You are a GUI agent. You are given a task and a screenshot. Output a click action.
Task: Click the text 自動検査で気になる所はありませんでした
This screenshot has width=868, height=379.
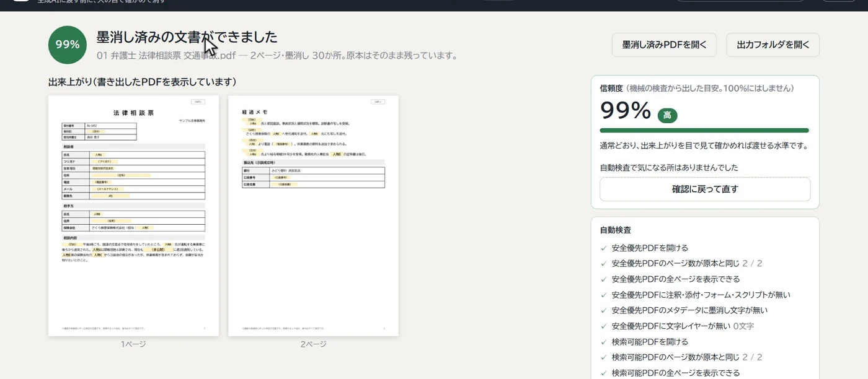[x=669, y=167]
